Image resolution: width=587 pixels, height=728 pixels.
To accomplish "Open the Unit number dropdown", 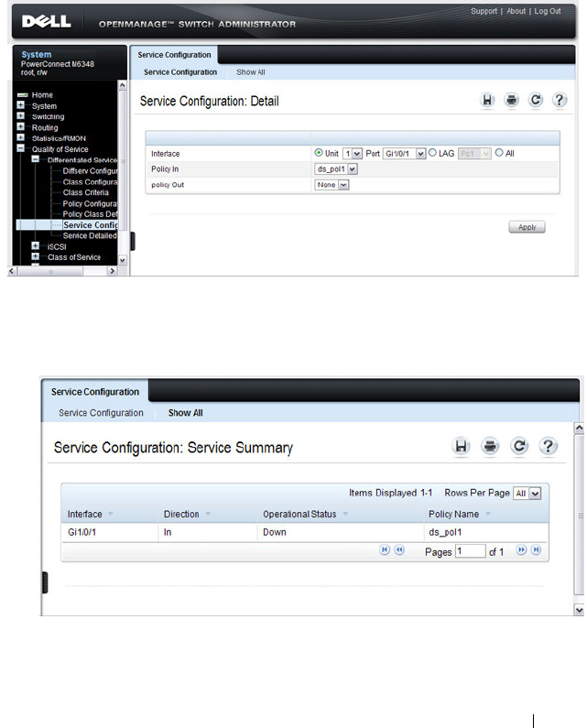I will pos(352,154).
